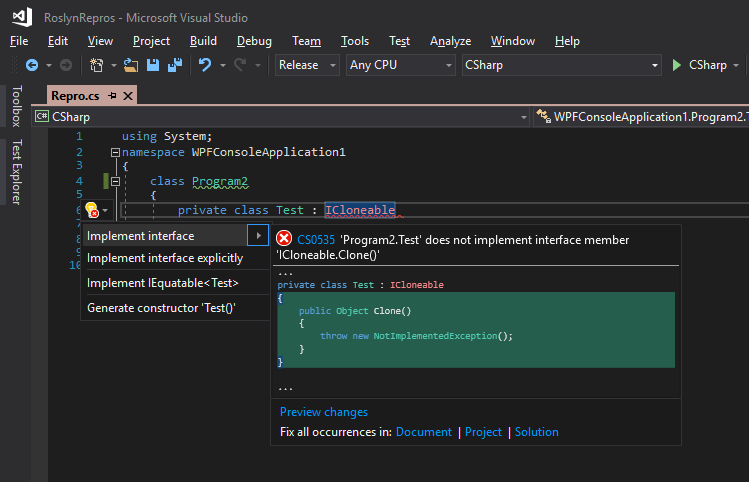The height and width of the screenshot is (482, 749).
Task: Fix all occurrences in Project
Action: (483, 432)
